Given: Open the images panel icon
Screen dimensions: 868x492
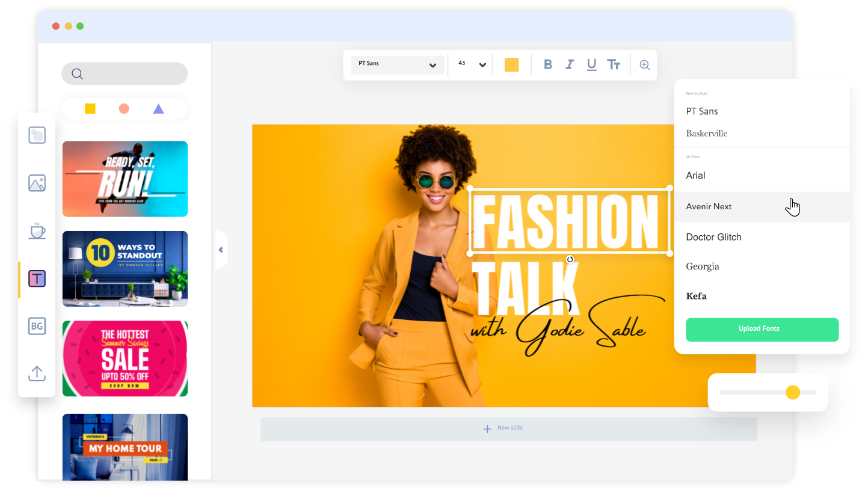Looking at the screenshot, I should (37, 183).
